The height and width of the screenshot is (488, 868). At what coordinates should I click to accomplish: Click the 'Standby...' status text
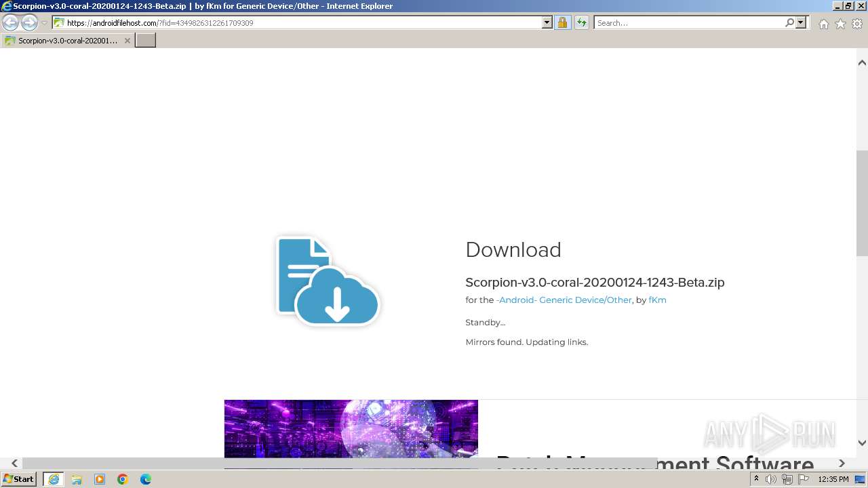click(485, 323)
